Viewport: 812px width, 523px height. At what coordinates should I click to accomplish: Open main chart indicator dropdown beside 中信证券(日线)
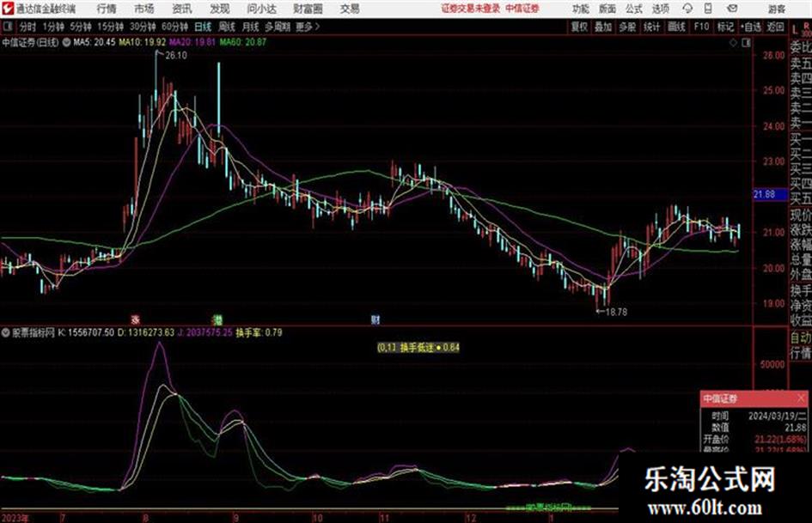coord(67,42)
